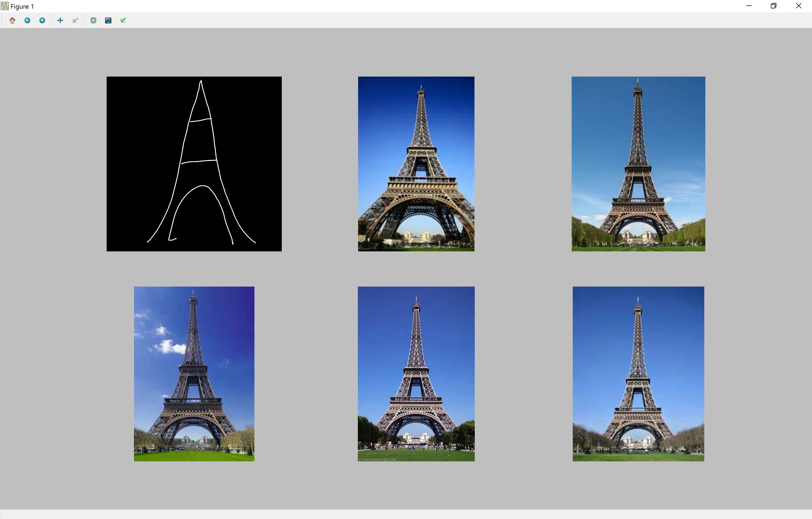Viewport: 812px width, 519px height.
Task: Minimize the Figure 1 window
Action: click(x=749, y=6)
